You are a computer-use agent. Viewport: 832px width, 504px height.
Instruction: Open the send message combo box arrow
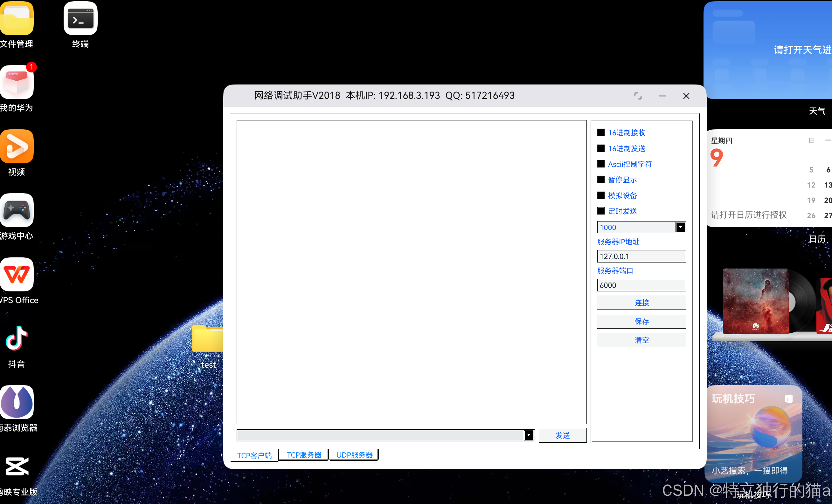529,435
